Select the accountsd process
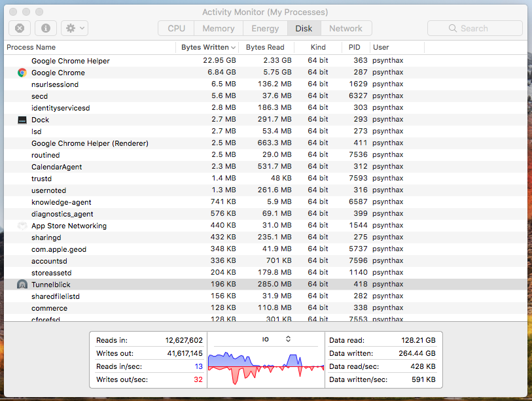The image size is (532, 401). (266, 261)
